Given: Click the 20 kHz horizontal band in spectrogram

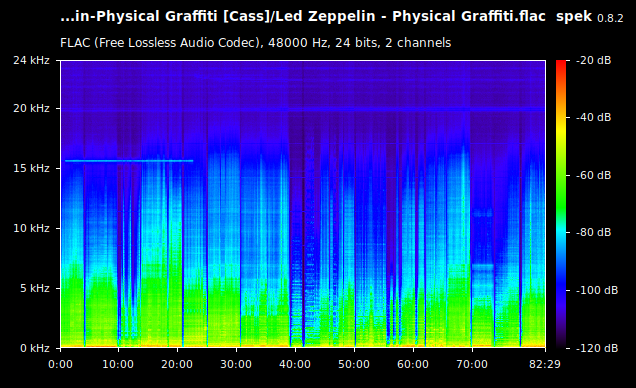Looking at the screenshot, I should (x=303, y=109).
